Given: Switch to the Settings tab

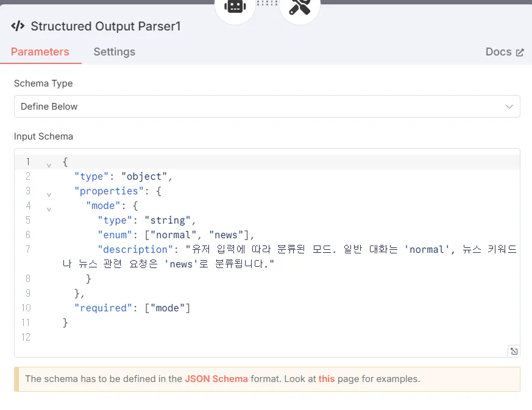Looking at the screenshot, I should pyautogui.click(x=115, y=52).
